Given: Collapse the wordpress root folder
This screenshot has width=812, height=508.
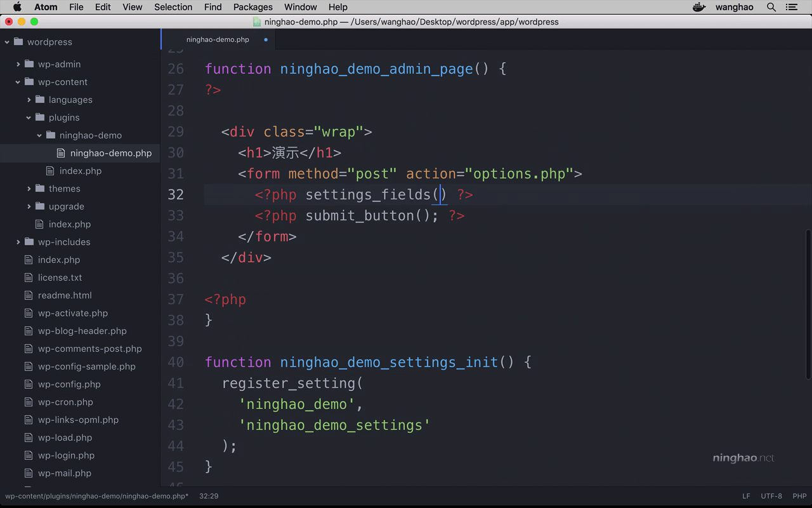Looking at the screenshot, I should [7, 42].
